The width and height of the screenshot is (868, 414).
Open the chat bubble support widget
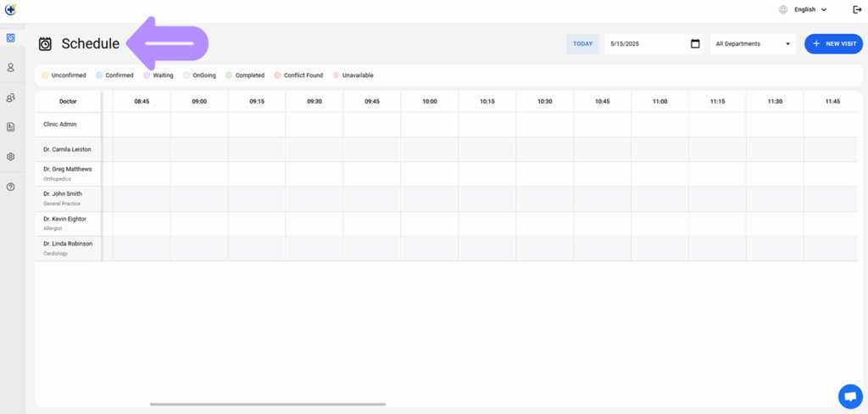click(x=851, y=396)
